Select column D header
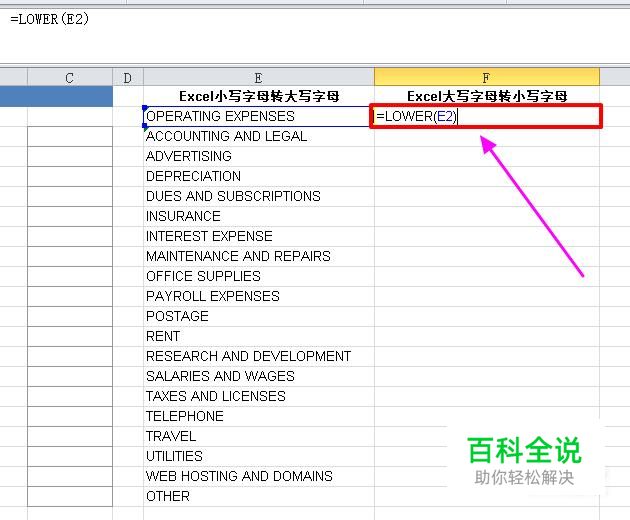 click(128, 78)
